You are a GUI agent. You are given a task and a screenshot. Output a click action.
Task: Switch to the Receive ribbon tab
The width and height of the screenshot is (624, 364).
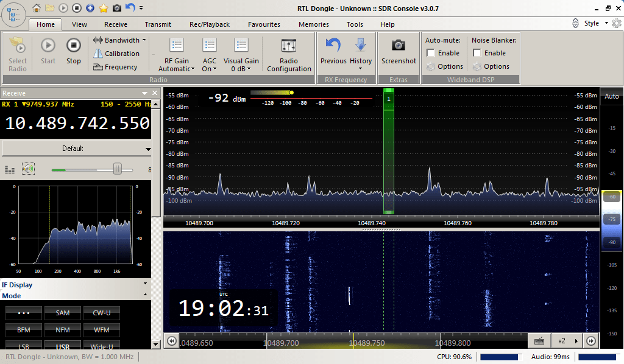[x=116, y=24]
